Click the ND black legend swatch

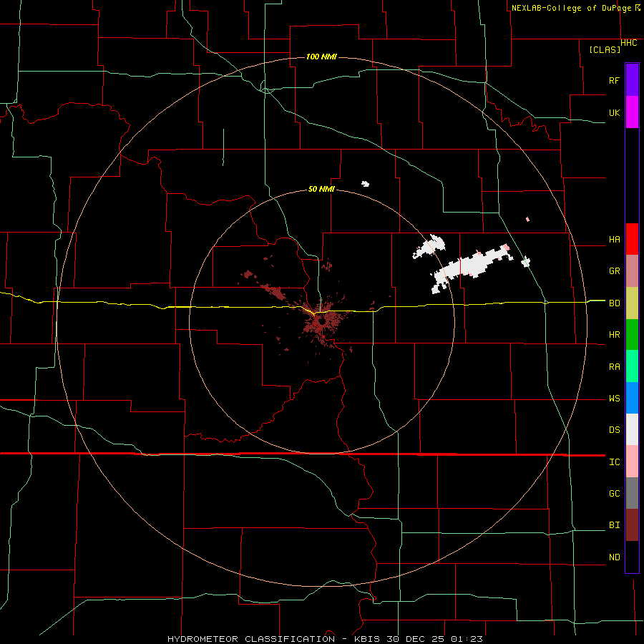[x=632, y=557]
